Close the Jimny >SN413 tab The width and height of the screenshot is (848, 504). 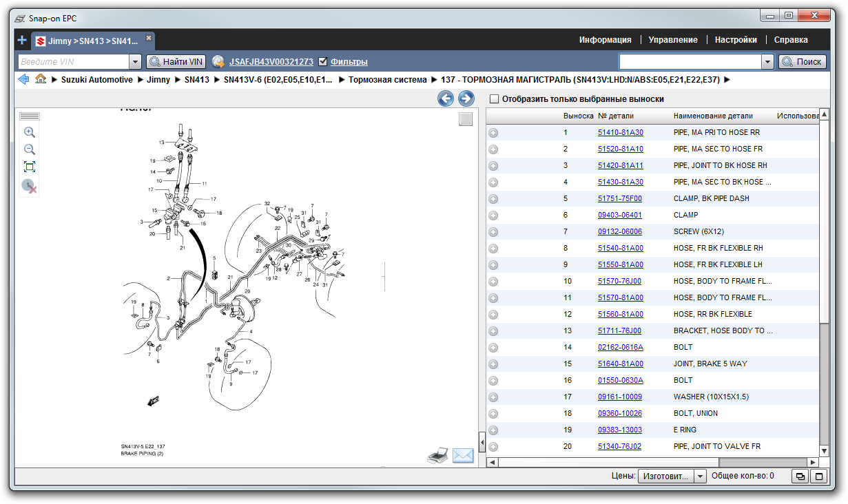(x=148, y=38)
